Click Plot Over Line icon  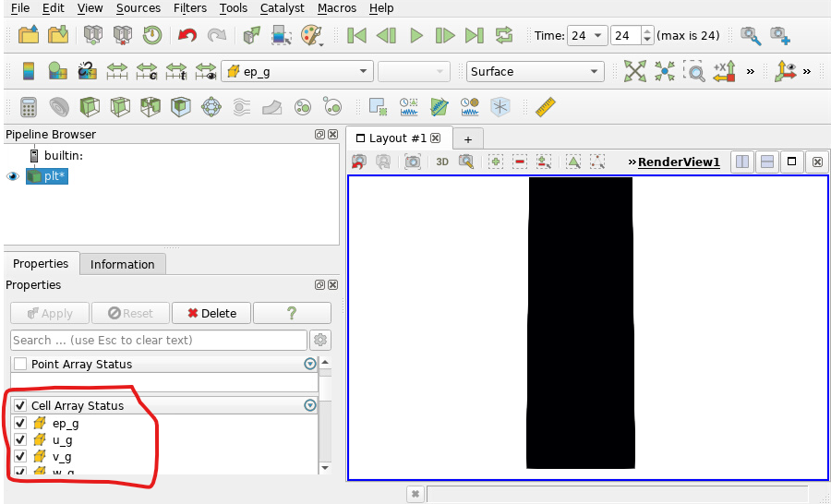[440, 107]
